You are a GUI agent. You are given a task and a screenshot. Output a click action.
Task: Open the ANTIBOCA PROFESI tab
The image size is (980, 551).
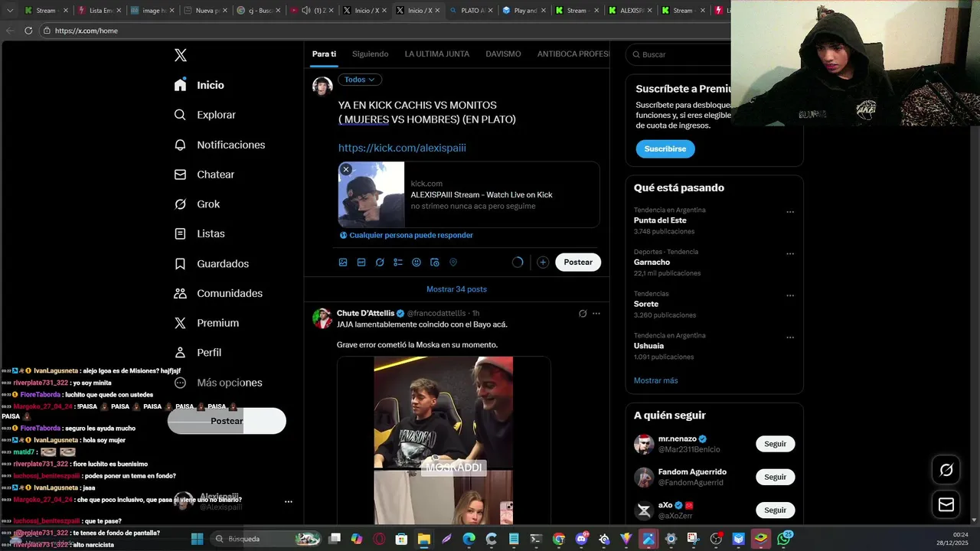click(573, 54)
